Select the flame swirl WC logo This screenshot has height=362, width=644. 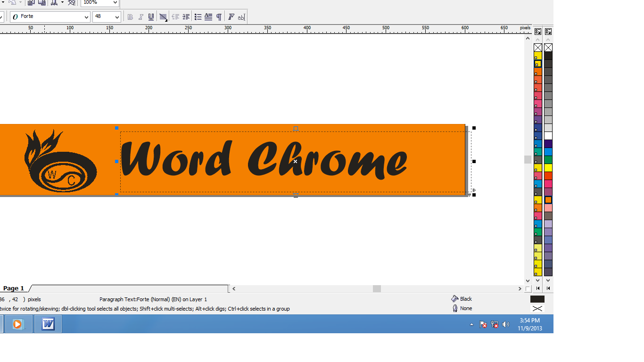[x=60, y=161]
